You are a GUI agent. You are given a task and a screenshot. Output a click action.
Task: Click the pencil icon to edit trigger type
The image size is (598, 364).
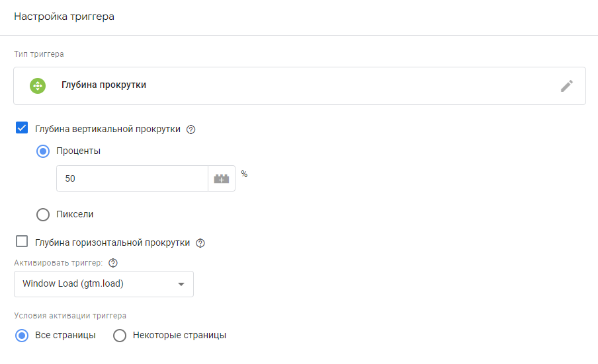click(x=566, y=86)
